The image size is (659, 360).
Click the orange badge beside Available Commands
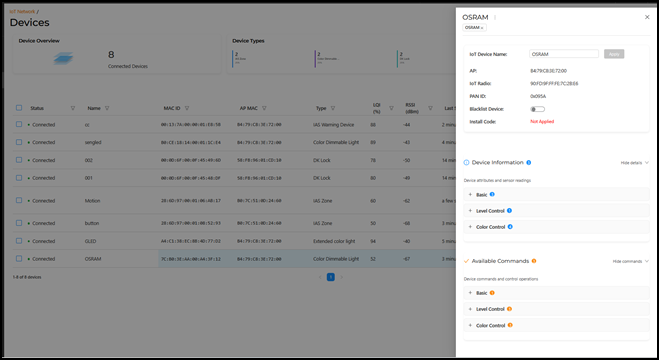tap(534, 261)
